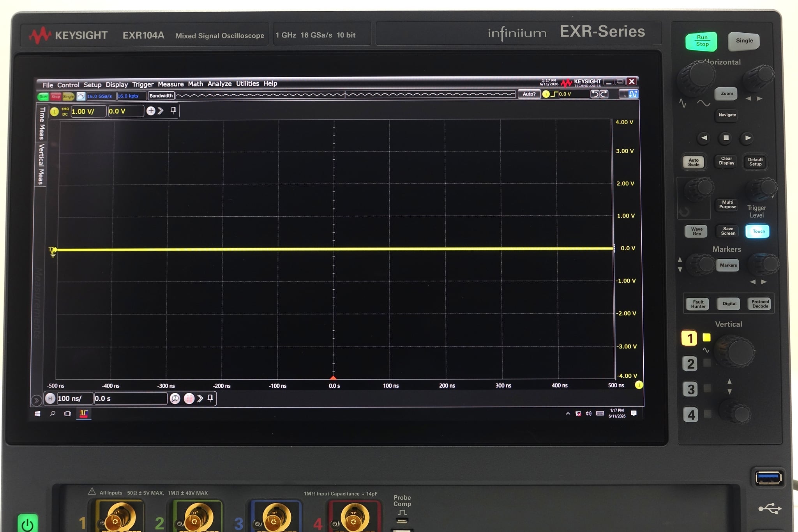Screen dimensions: 798x532
Task: Open the Windows Start menu
Action: [x=37, y=414]
